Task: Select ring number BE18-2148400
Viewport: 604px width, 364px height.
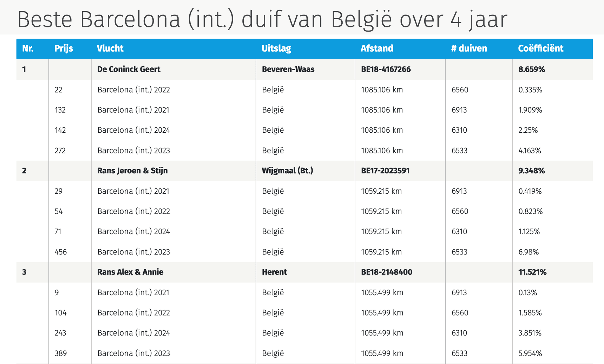Action: point(387,272)
